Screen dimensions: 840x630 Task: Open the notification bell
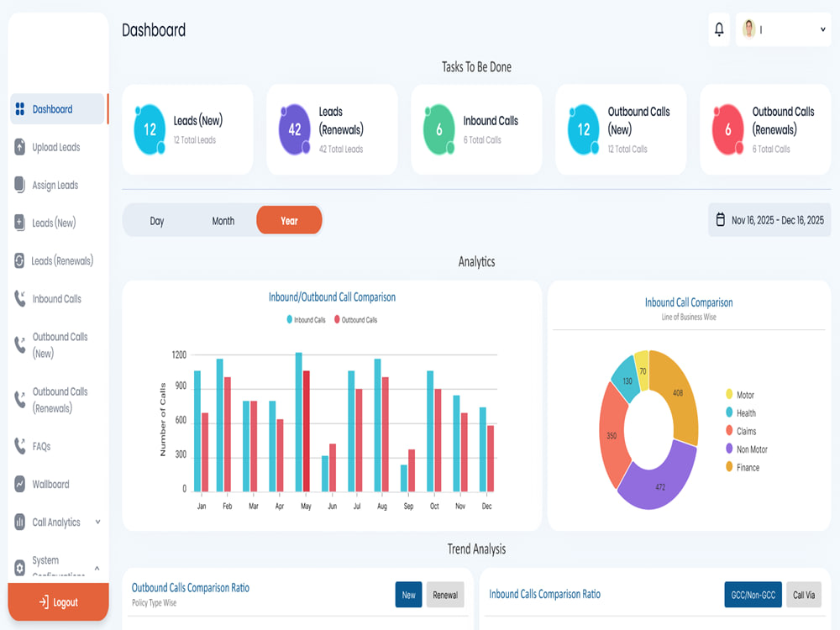tap(719, 29)
